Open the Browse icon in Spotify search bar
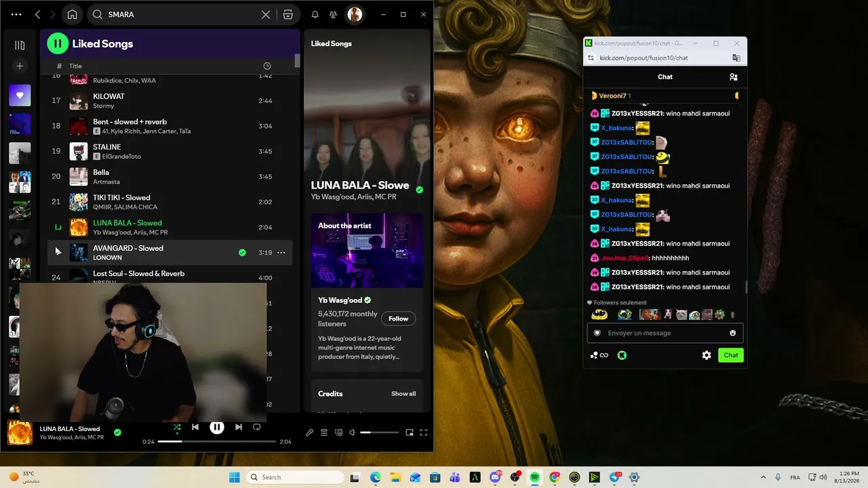Screen dimensions: 868x488 tap(288, 14)
